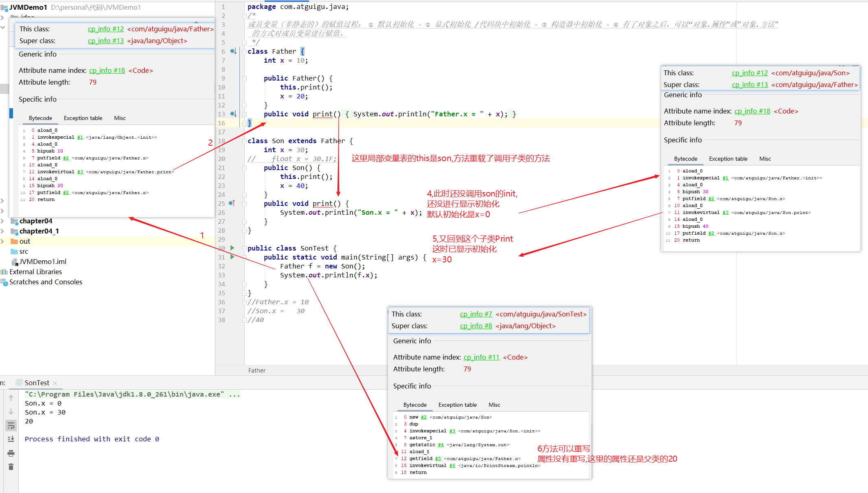Viewport: 868px width, 493px height.
Task: Click subclassed gutter icon beside class Father
Action: pos(233,51)
